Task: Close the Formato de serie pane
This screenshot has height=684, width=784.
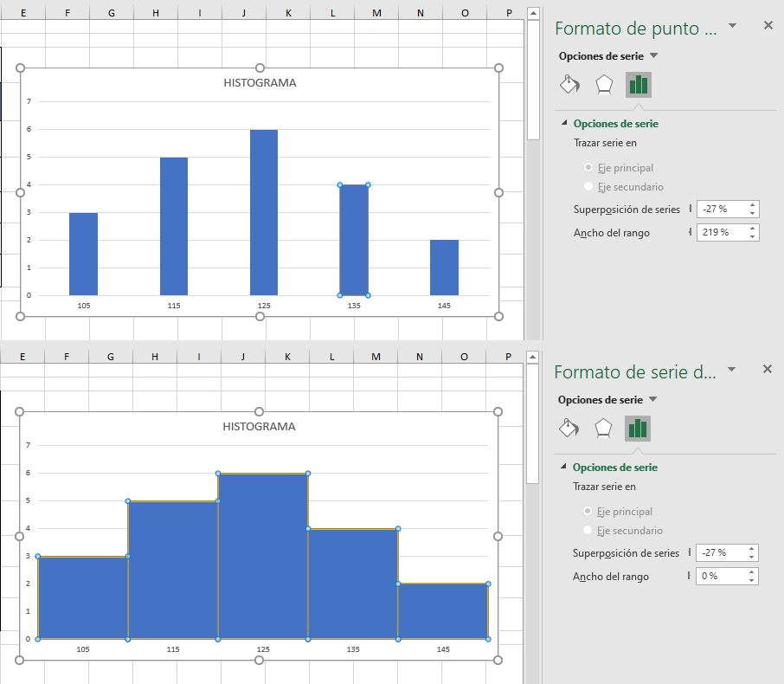Action: point(768,369)
